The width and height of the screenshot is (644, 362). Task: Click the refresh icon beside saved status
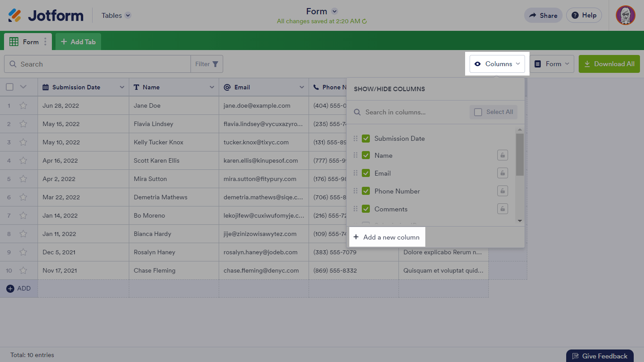pyautogui.click(x=364, y=21)
